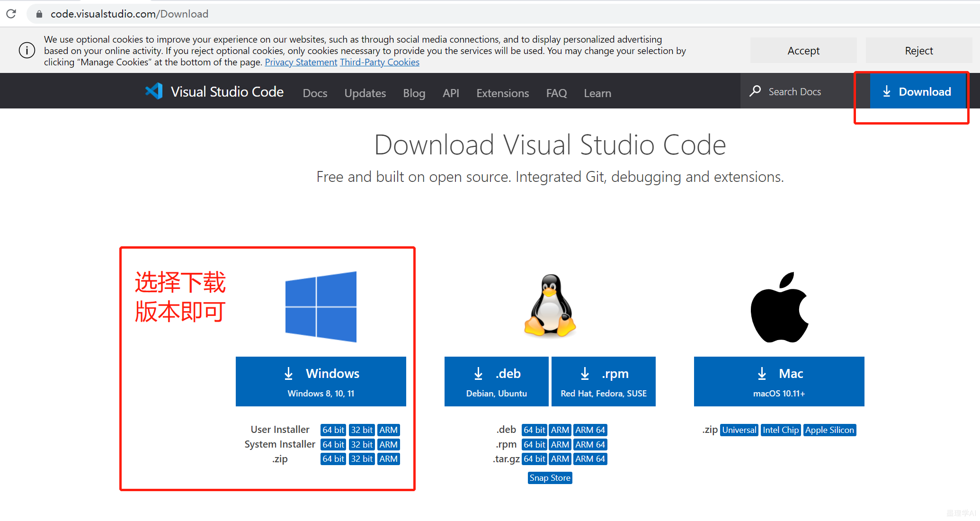980x521 pixels.
Task: Click the Windows logo image
Action: pyautogui.click(x=321, y=306)
